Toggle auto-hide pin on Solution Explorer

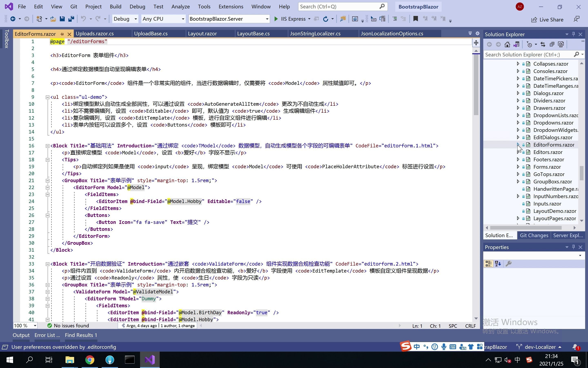point(574,34)
